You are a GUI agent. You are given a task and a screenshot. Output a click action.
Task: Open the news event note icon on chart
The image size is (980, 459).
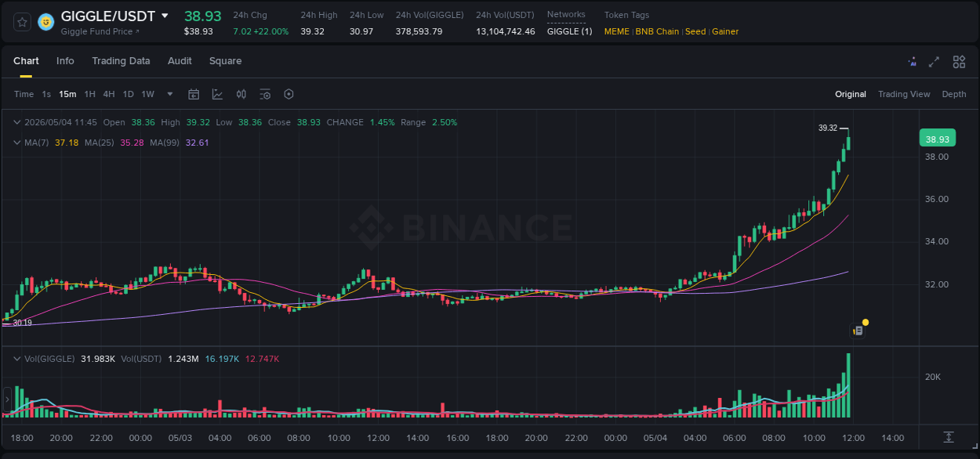858,331
